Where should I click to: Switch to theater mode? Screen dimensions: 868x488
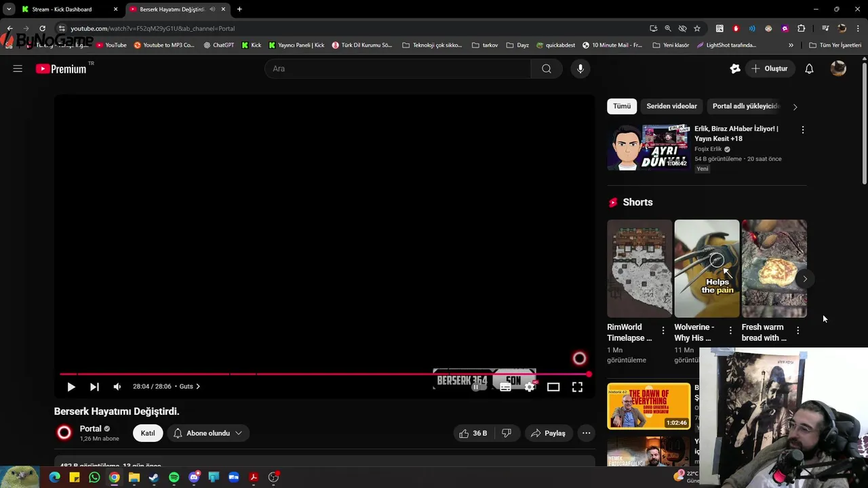pos(553,387)
